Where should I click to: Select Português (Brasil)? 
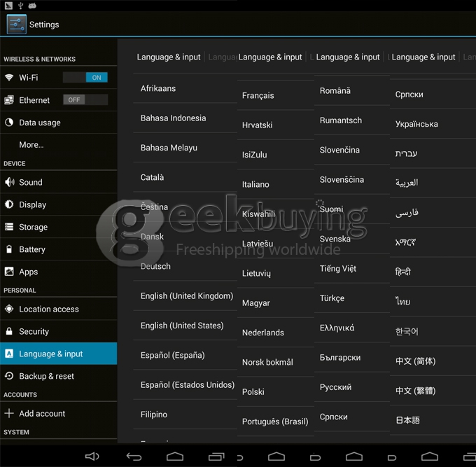click(276, 421)
